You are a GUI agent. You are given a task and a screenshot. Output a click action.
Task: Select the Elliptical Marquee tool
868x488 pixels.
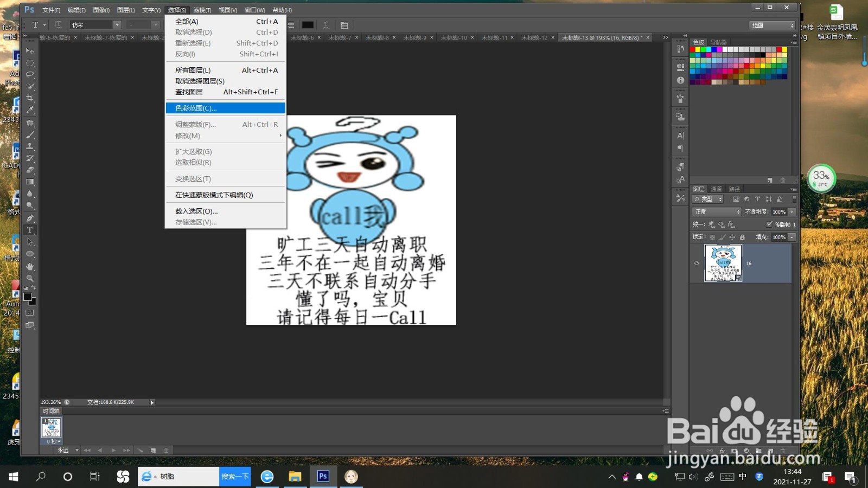[30, 63]
